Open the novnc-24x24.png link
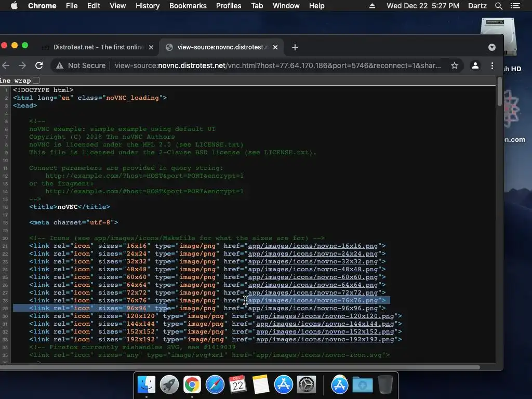532x399 pixels. [x=313, y=254]
